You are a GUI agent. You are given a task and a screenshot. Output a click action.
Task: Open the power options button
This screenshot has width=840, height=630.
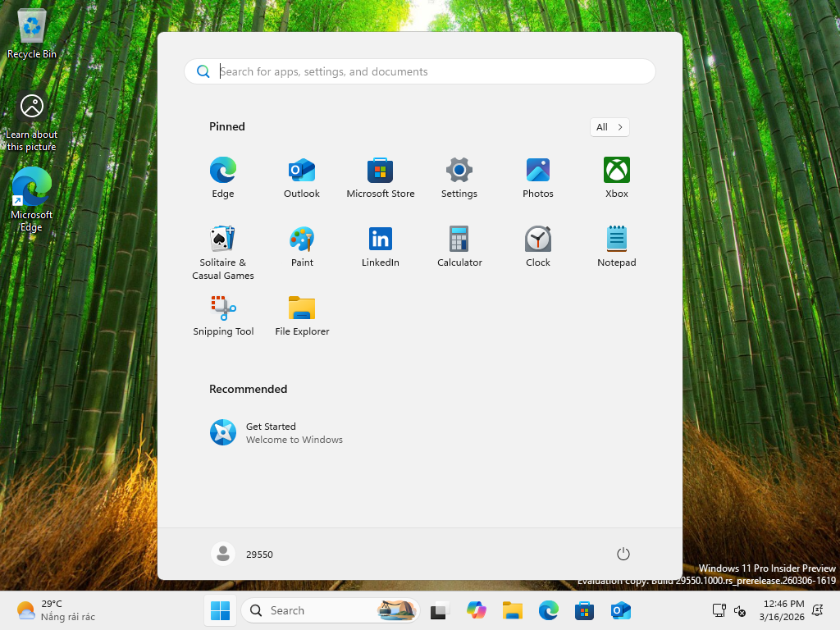point(623,554)
